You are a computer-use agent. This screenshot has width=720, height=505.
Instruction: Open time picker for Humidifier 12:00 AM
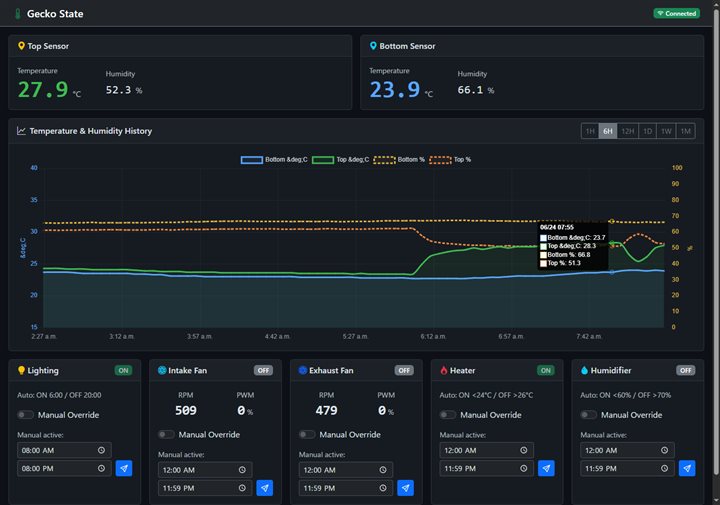pos(664,450)
